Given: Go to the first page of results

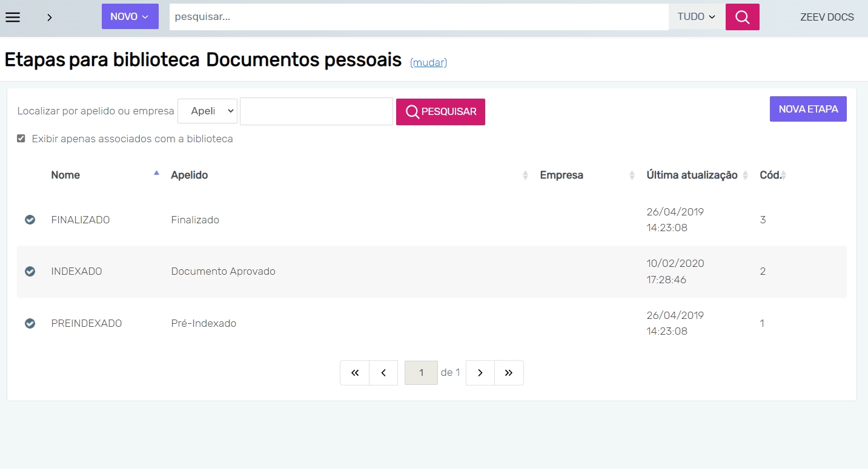Looking at the screenshot, I should [x=355, y=373].
